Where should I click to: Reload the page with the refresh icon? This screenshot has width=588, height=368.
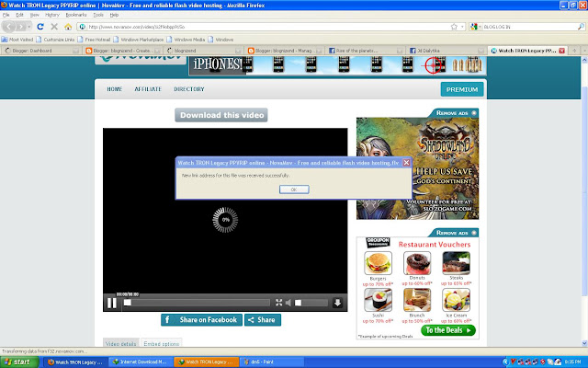[40, 27]
